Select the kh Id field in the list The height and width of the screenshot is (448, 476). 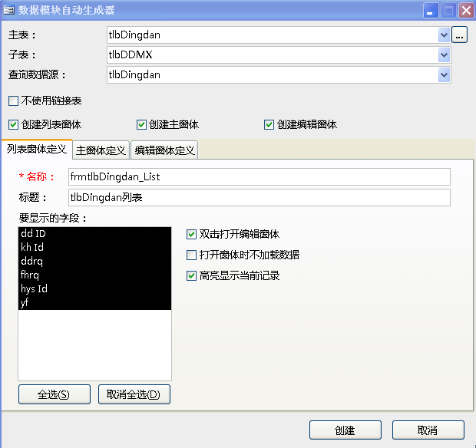coord(94,248)
